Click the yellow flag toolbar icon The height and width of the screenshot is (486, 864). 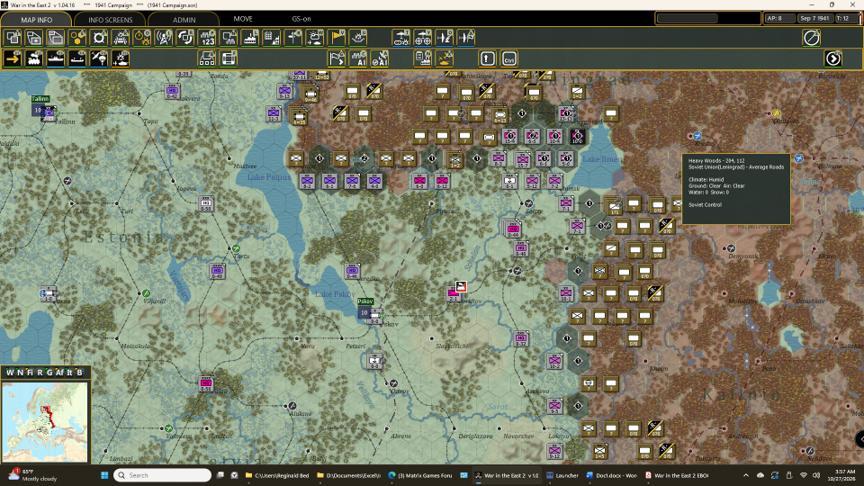337,38
